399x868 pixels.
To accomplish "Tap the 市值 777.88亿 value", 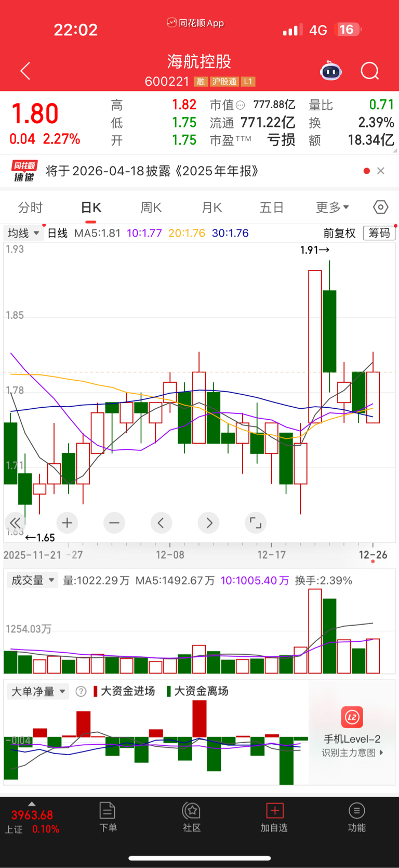I will tap(274, 105).
